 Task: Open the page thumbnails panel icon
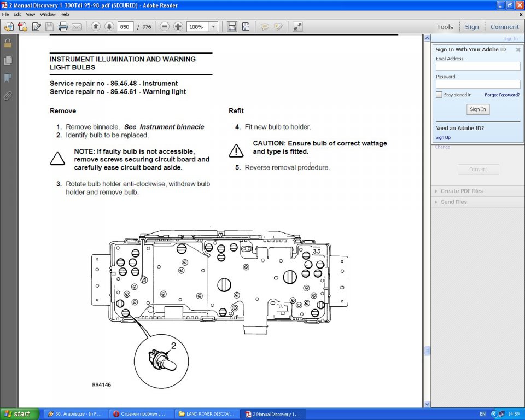[8, 61]
